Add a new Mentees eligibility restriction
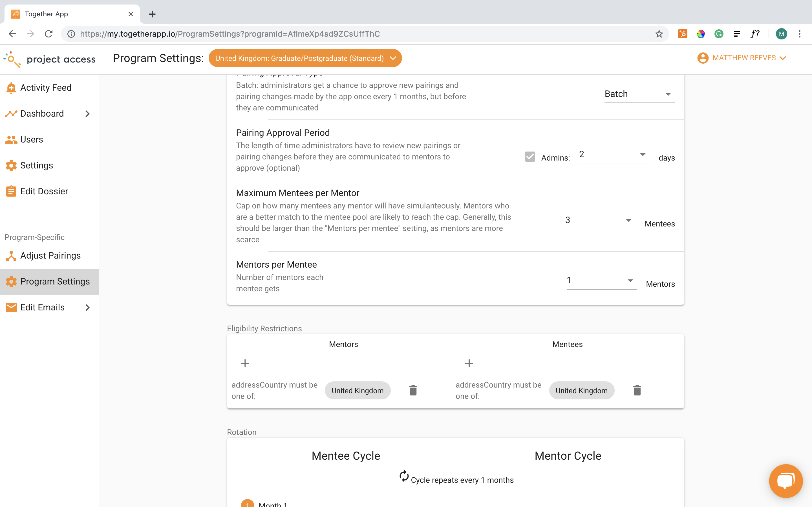Screen dimensions: 812x507 [x=469, y=363]
